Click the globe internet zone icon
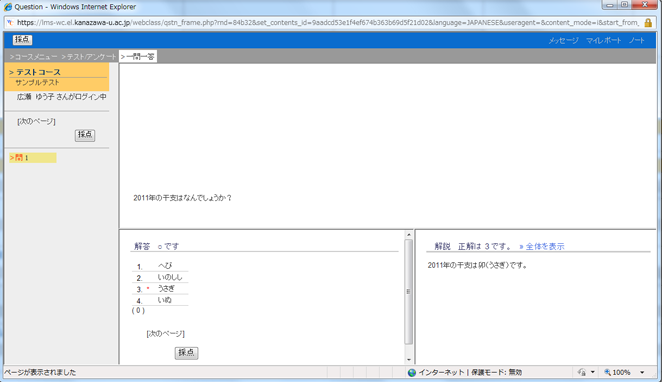 [x=412, y=372]
